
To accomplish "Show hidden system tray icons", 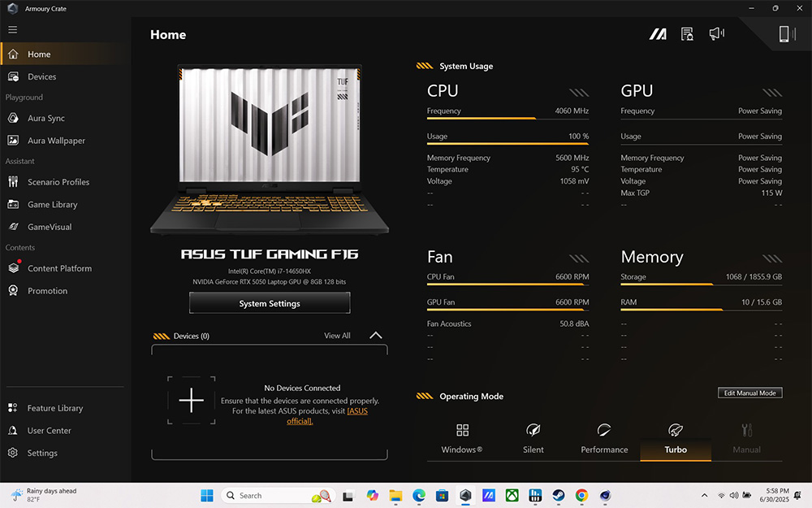I will click(704, 496).
